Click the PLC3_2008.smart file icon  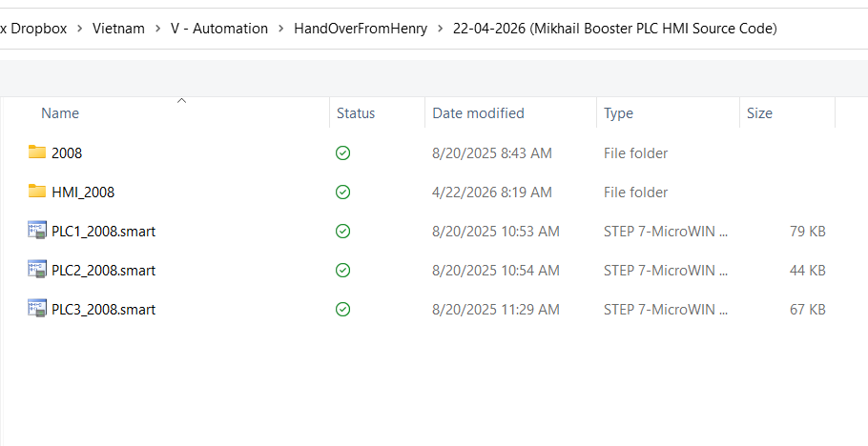coord(37,309)
